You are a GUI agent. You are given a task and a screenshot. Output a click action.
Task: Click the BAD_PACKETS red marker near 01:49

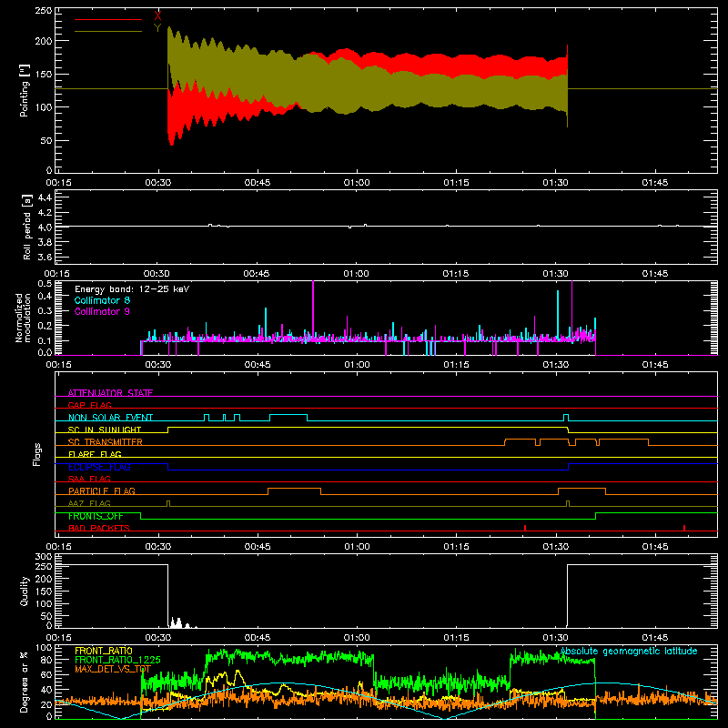684,528
